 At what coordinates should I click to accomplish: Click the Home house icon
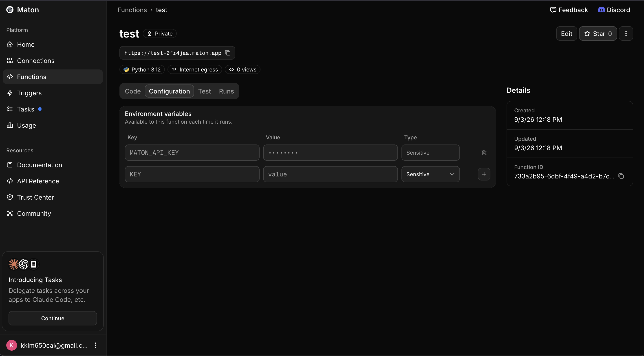[10, 44]
